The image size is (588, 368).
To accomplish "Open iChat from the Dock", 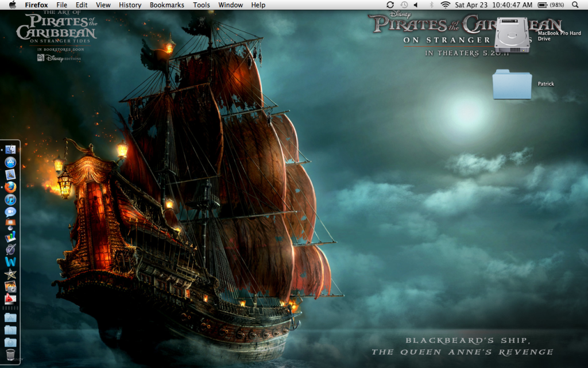I will 10,212.
